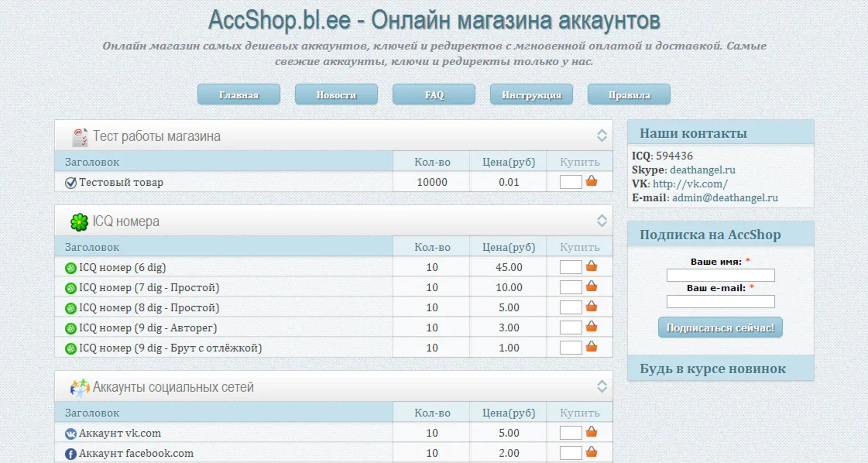Click the green ICQ flower section icon
Viewport: 868px width, 463px height.
[79, 221]
